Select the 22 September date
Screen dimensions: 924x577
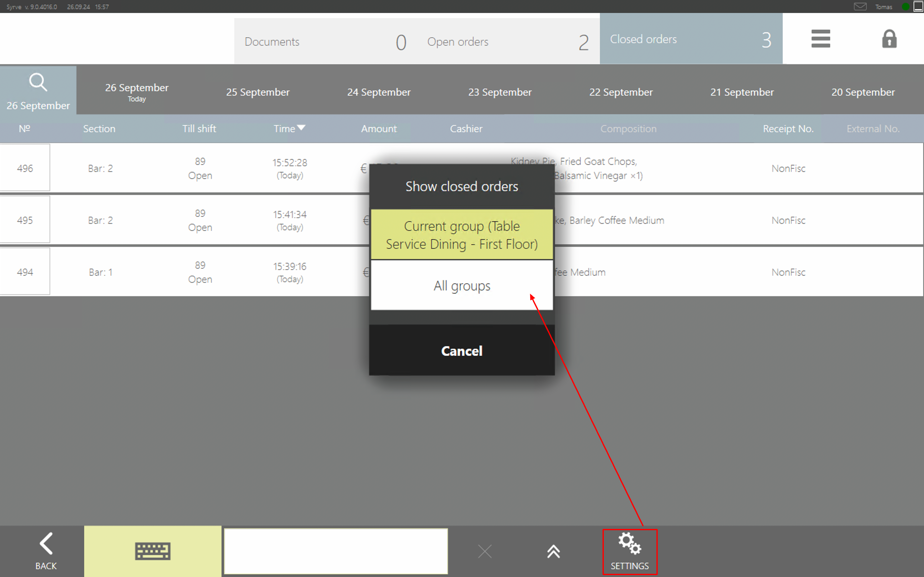pyautogui.click(x=621, y=92)
